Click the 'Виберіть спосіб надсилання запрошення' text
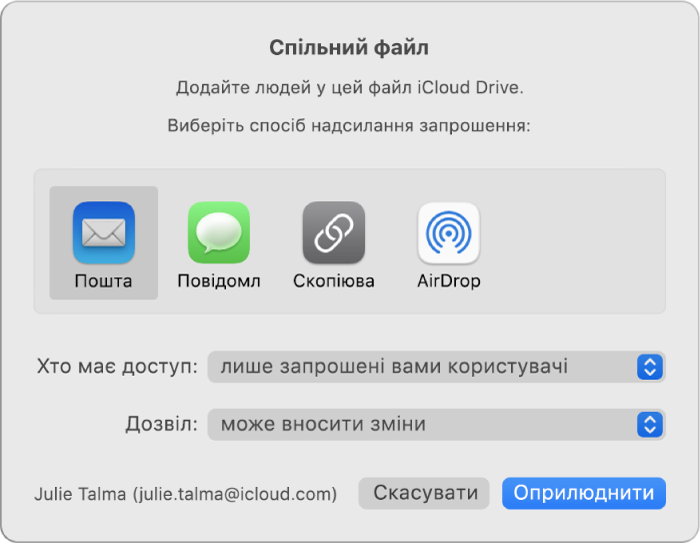Screen dimensions: 700x543 click(349, 128)
